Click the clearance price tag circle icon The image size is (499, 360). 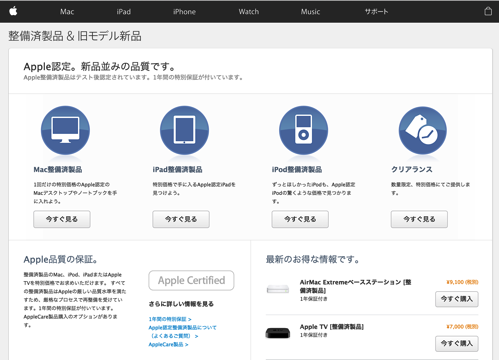click(423, 130)
